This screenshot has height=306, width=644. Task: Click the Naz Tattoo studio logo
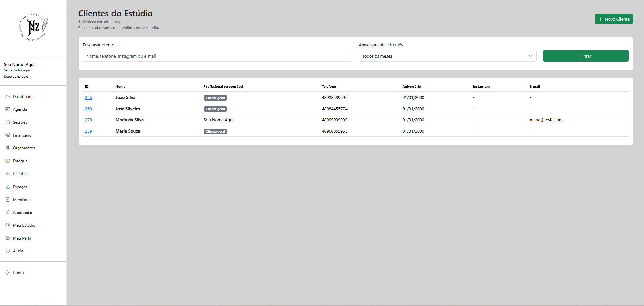(33, 27)
